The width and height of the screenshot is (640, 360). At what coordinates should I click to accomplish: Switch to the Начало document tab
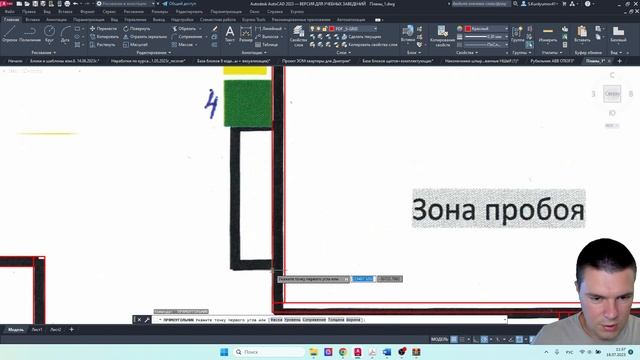pos(15,61)
